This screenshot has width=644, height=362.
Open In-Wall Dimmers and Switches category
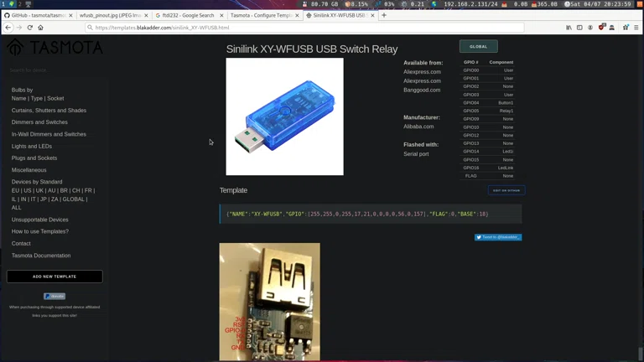tap(49, 134)
